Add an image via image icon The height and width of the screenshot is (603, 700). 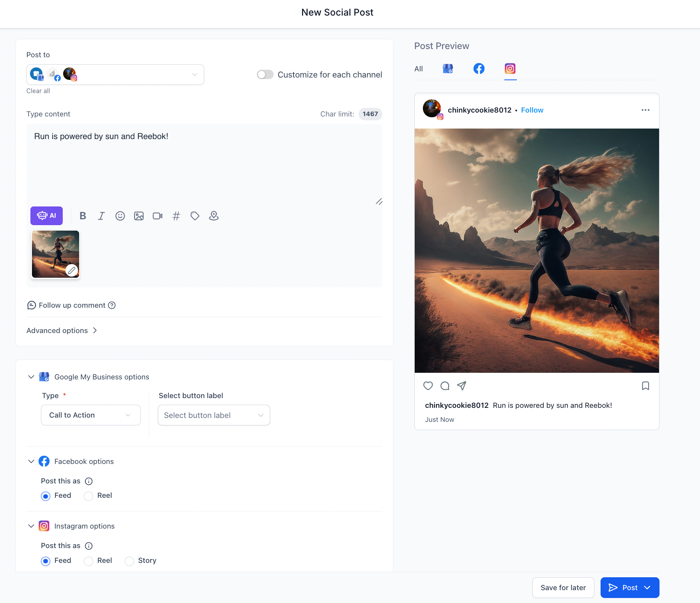tap(139, 216)
